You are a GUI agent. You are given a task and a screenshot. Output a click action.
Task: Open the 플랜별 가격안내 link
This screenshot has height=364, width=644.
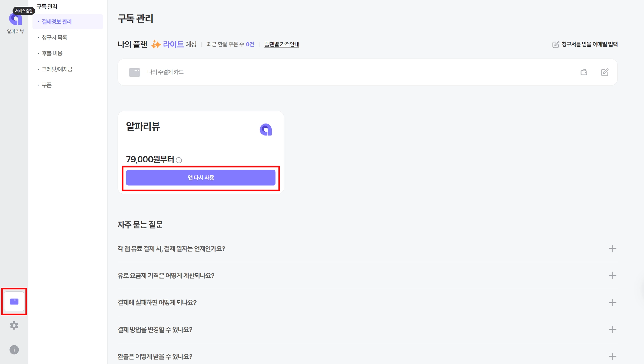pyautogui.click(x=281, y=44)
